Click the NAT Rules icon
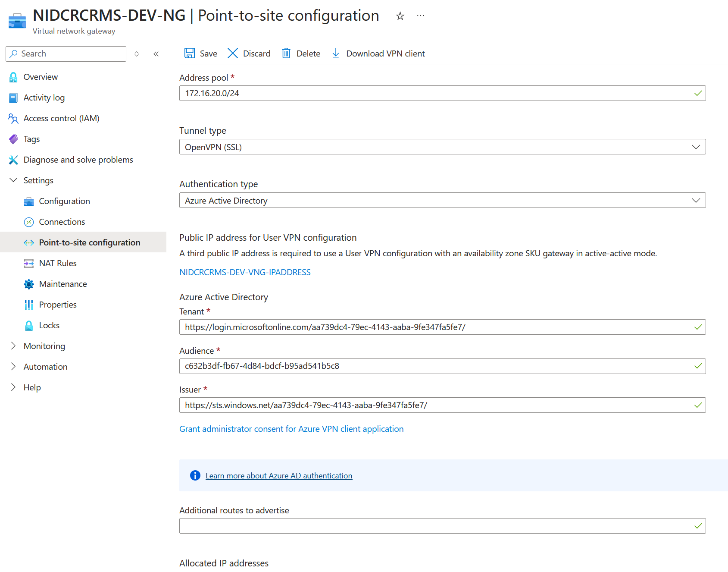 click(x=29, y=264)
